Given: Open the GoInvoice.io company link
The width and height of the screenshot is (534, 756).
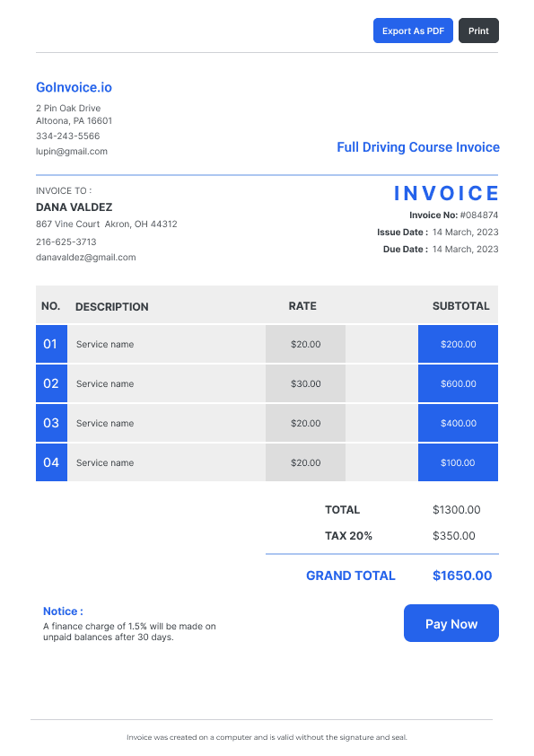Looking at the screenshot, I should pos(74,87).
